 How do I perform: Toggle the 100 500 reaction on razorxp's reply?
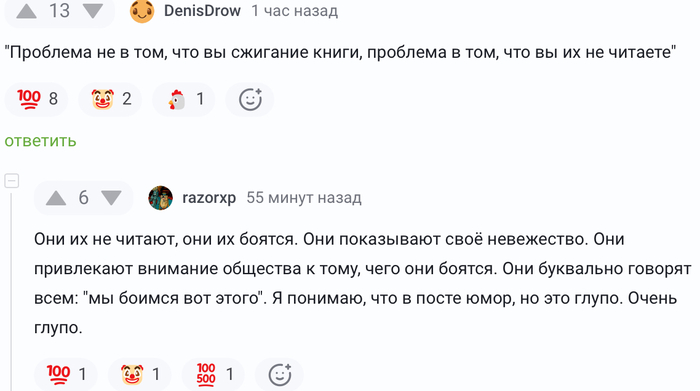pos(213,374)
